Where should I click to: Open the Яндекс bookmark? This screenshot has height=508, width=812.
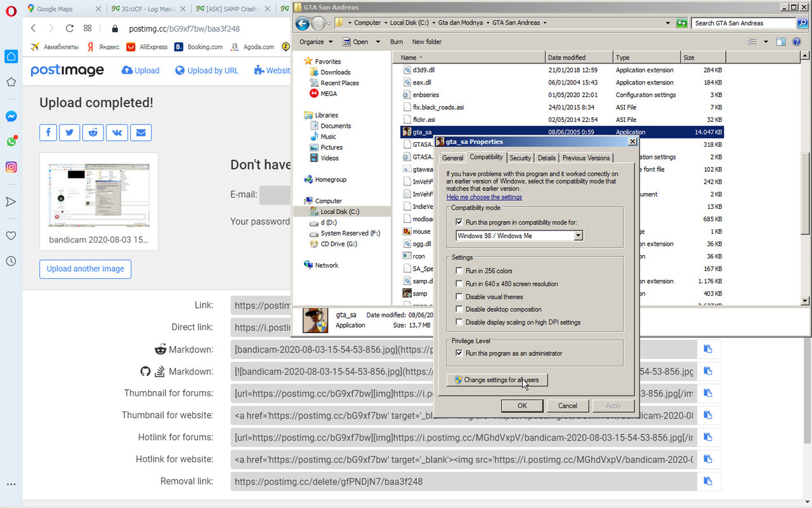pyautogui.click(x=103, y=46)
